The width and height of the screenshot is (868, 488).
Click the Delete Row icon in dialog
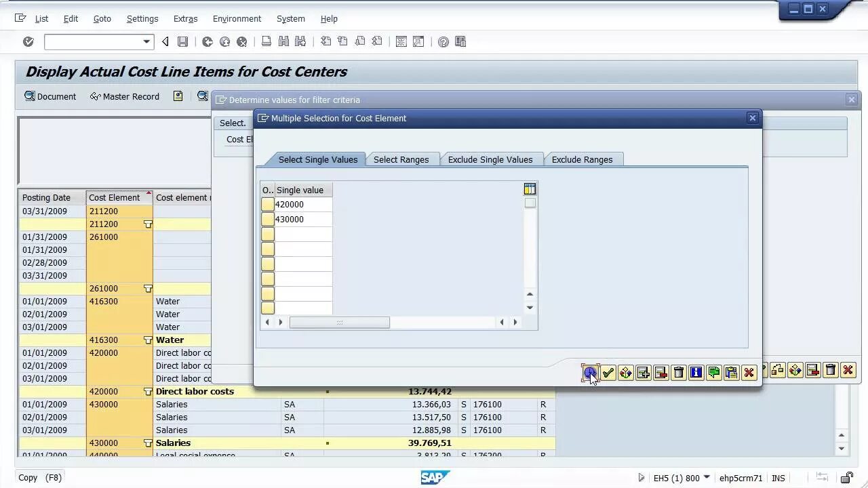click(660, 372)
